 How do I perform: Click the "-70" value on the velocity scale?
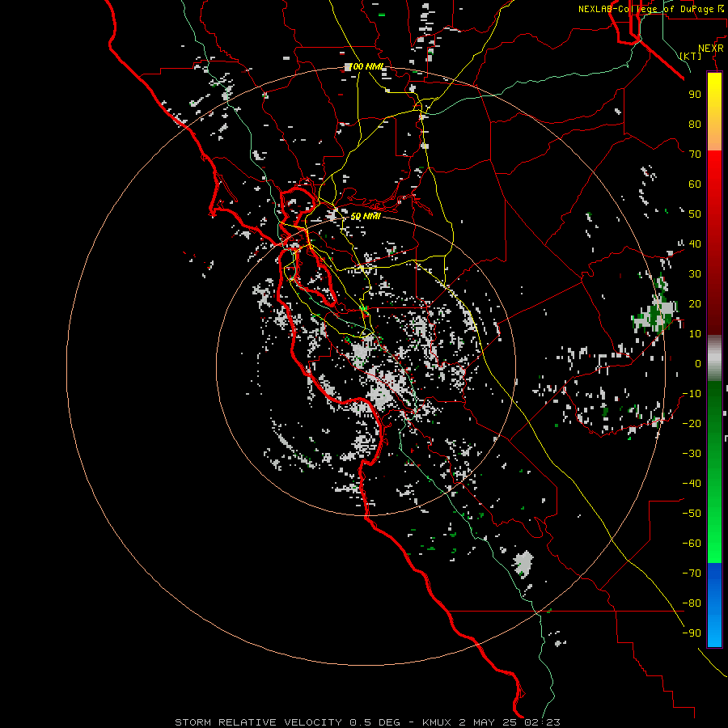click(692, 574)
